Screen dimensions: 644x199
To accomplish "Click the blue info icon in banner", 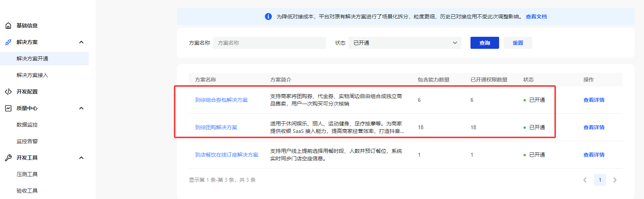I will pos(268,17).
